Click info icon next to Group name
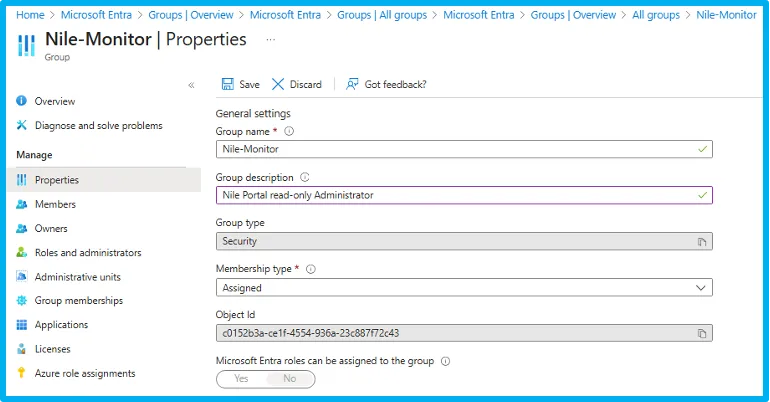Viewport: 770px width, 402px height. coord(289,131)
